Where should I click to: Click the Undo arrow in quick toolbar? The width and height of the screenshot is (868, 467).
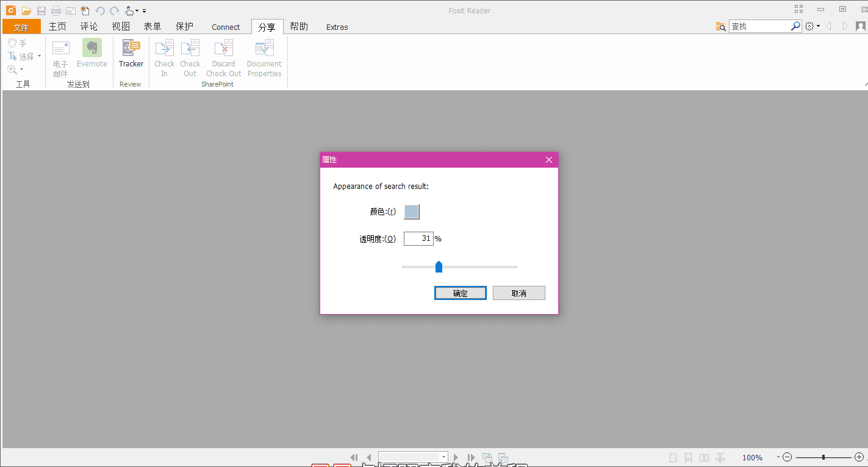99,10
